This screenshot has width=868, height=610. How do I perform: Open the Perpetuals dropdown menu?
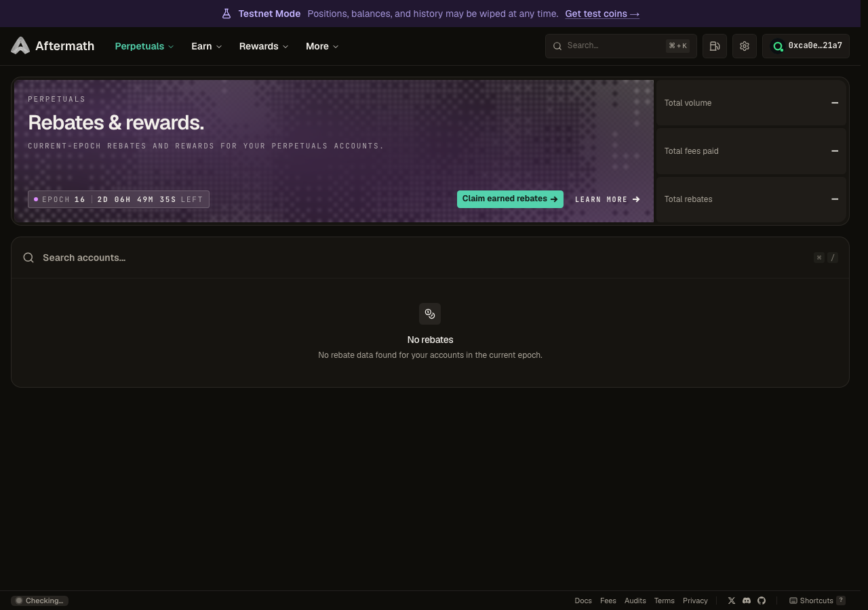point(144,46)
